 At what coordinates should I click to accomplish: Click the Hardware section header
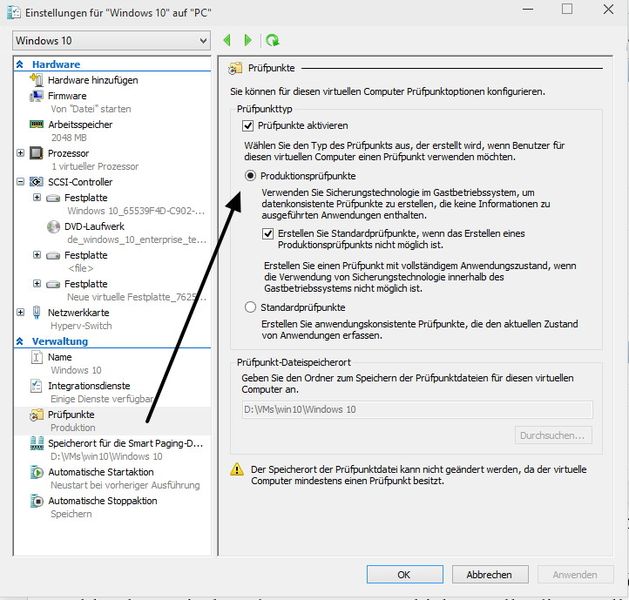[56, 64]
